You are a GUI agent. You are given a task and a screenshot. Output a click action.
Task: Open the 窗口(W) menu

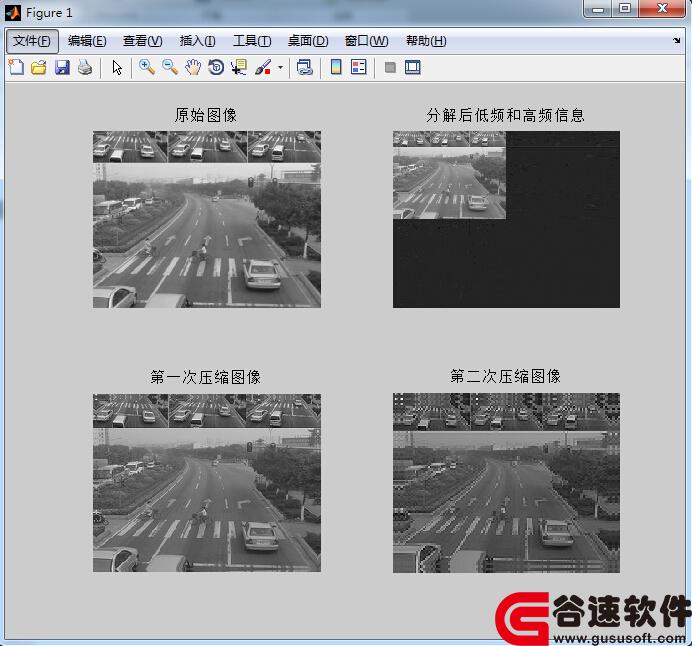point(367,41)
